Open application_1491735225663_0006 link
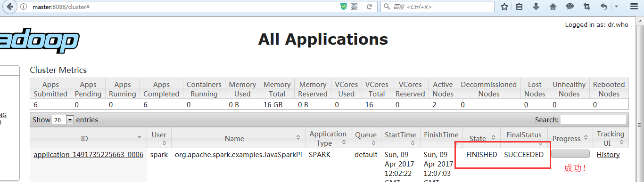 pos(88,155)
